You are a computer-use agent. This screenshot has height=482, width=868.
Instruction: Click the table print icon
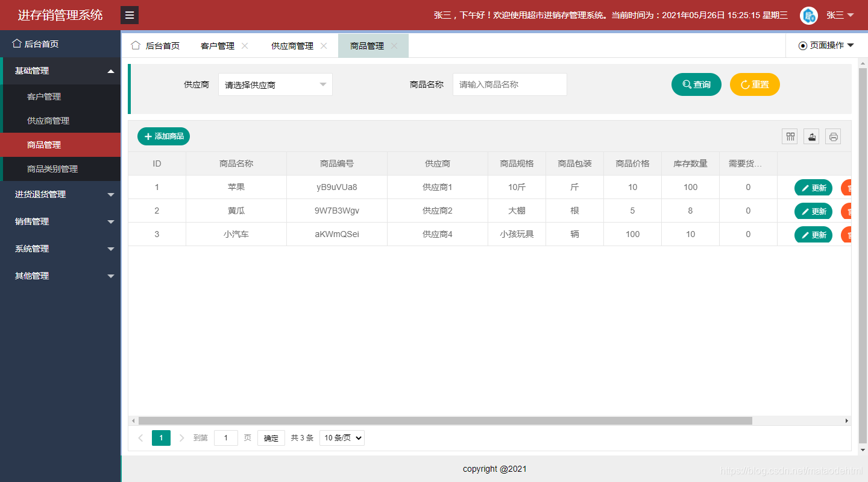(x=833, y=136)
